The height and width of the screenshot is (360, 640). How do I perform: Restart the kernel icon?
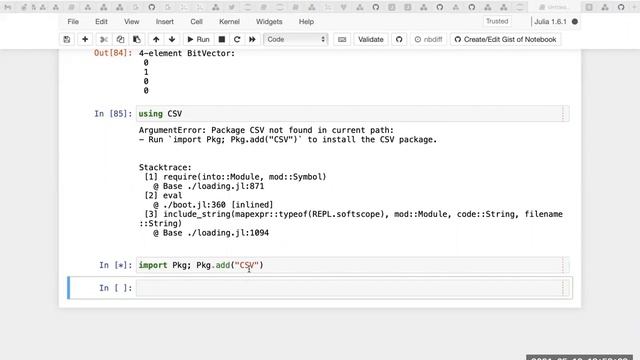coord(237,40)
